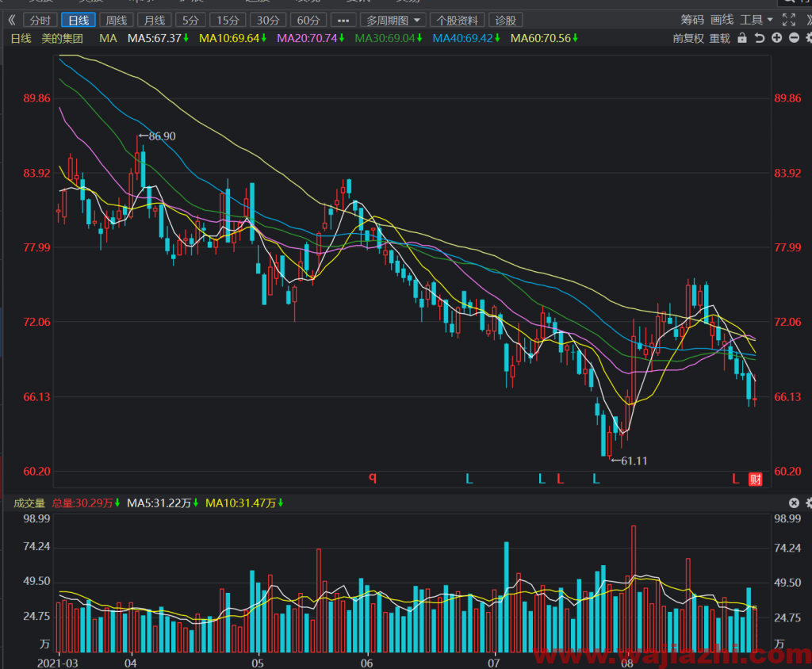Click the 诊股 stock diagnosis button
Screen dimensions: 812x669
505,20
